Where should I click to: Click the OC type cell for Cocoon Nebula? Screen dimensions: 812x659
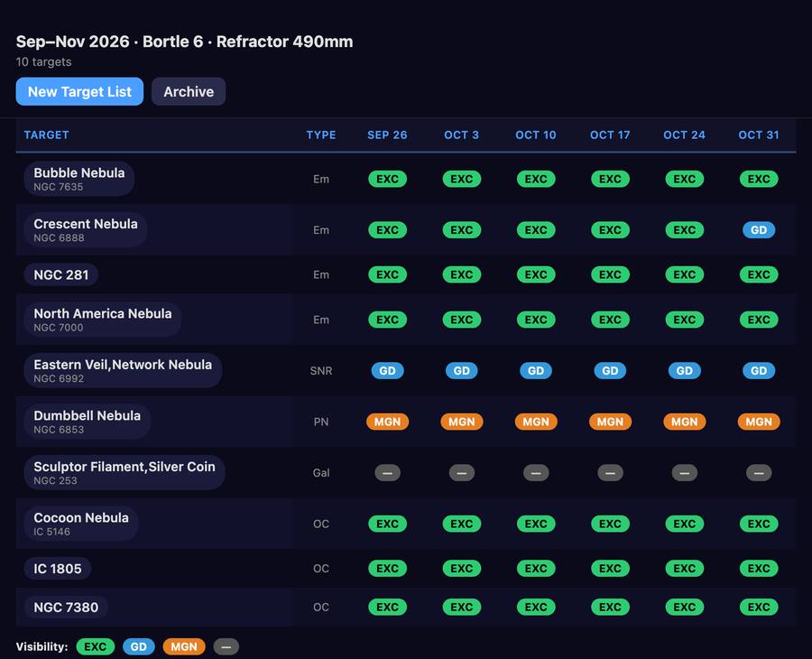[x=321, y=524]
